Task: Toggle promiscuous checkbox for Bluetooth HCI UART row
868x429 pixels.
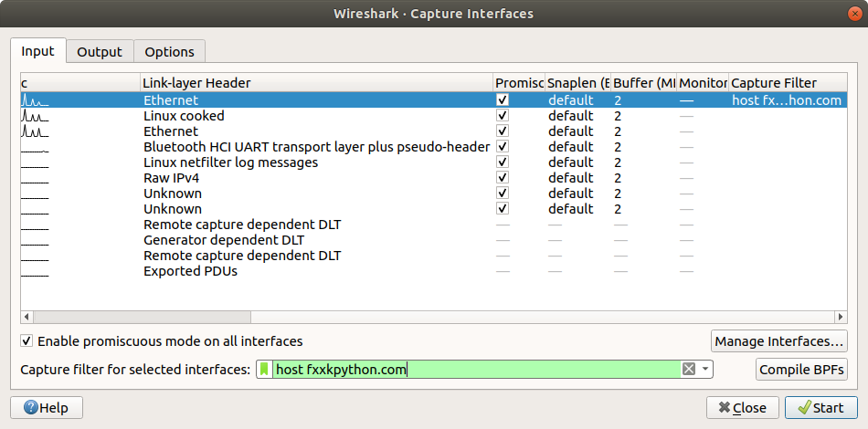Action: (503, 147)
